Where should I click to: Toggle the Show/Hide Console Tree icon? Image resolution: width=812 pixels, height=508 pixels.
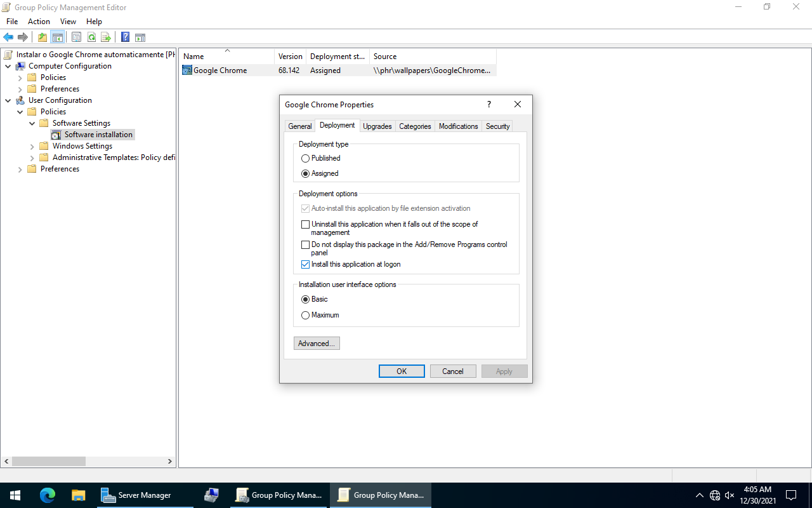point(57,37)
